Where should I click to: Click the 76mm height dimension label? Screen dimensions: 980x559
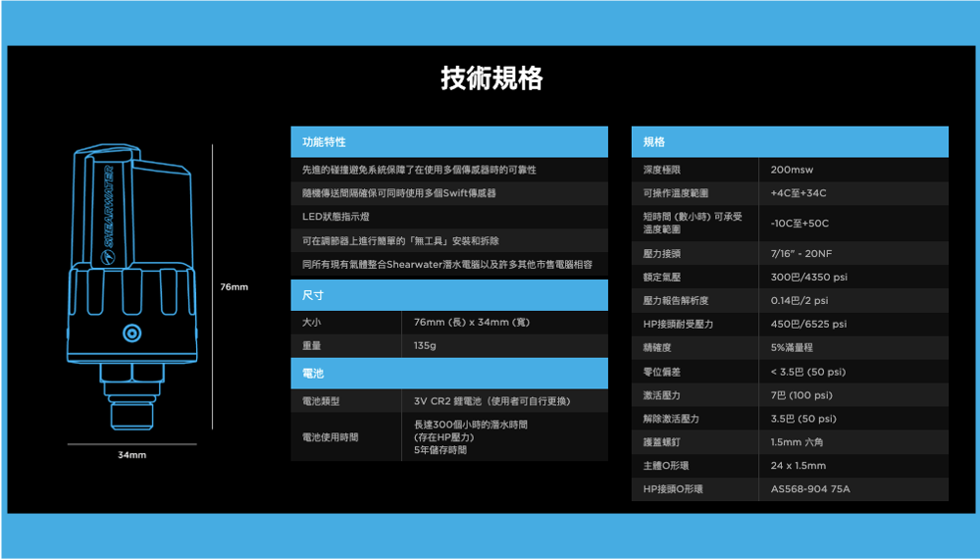click(233, 286)
